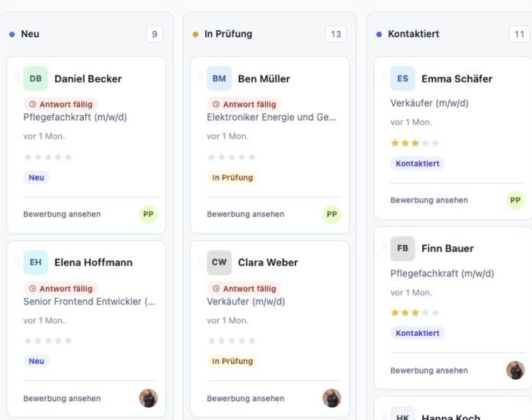Click Pflegefachkraft job title on Finn Bauer
This screenshot has height=420, width=532.
[x=442, y=273]
